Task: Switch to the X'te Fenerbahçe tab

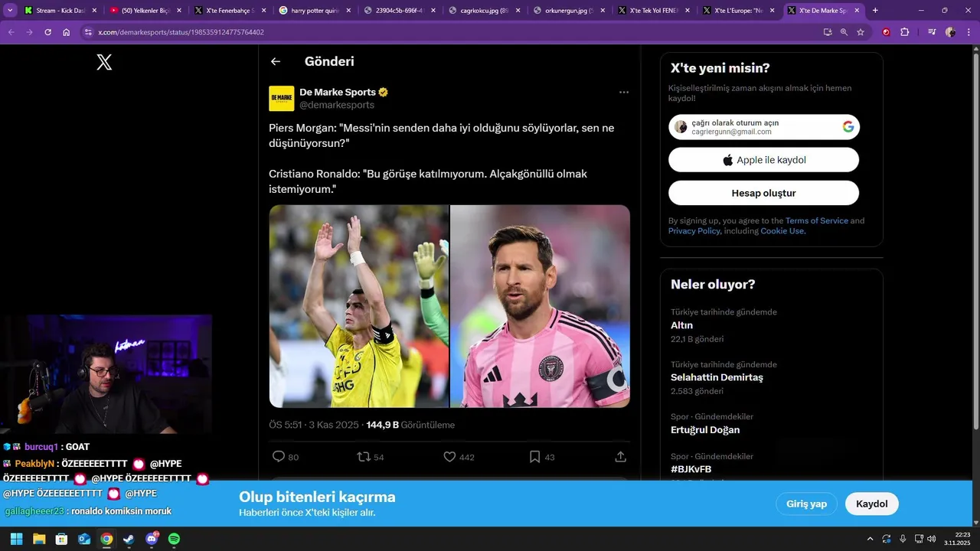Action: [x=230, y=11]
